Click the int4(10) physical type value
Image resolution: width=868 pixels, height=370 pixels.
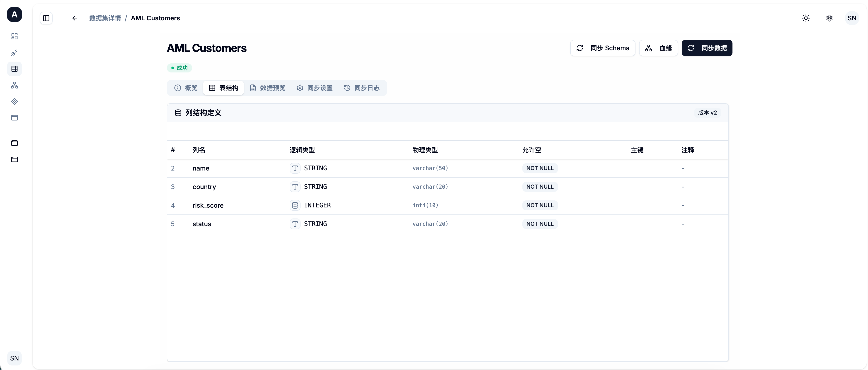(425, 205)
